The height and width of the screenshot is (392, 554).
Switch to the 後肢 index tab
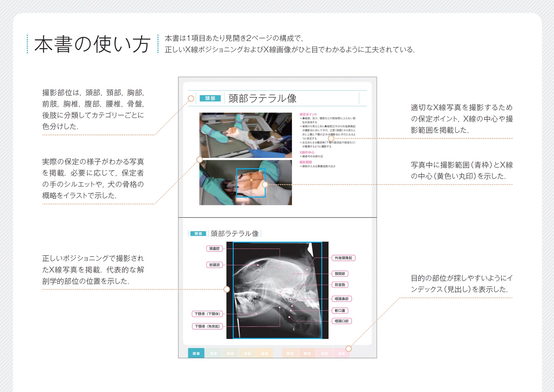click(x=341, y=353)
